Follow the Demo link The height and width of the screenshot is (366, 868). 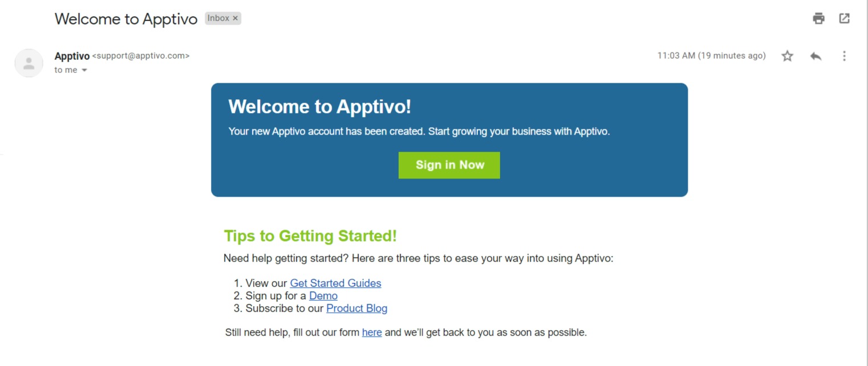pos(323,295)
